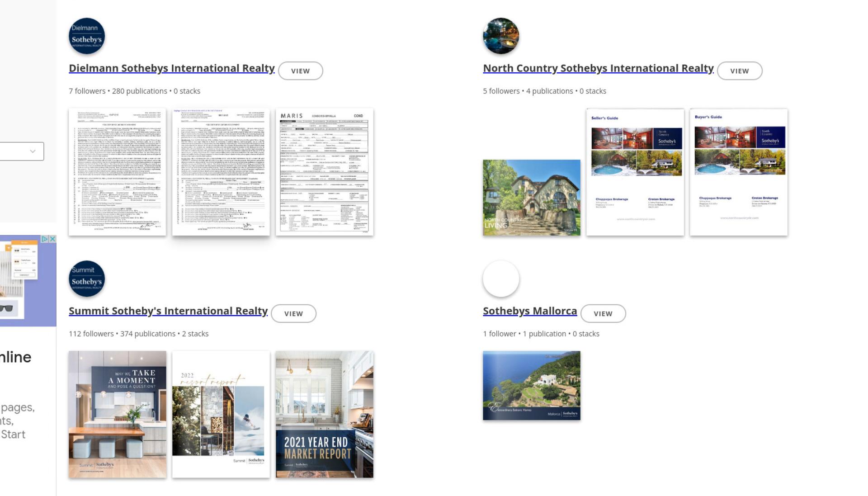868x496 pixels.
Task: Click VIEW next to North Country Sothebys
Action: click(x=740, y=71)
